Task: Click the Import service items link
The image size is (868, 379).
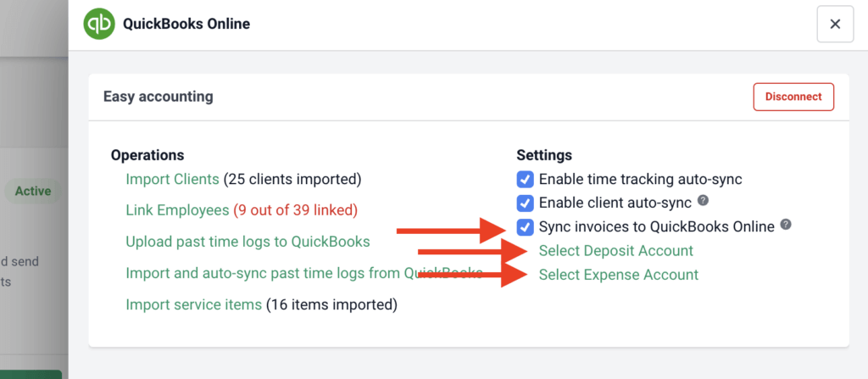Action: (193, 304)
